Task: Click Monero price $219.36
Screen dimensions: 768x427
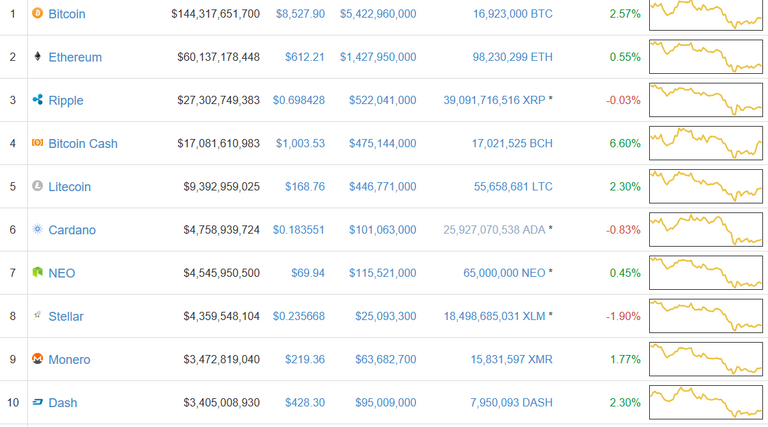Action: coord(305,359)
